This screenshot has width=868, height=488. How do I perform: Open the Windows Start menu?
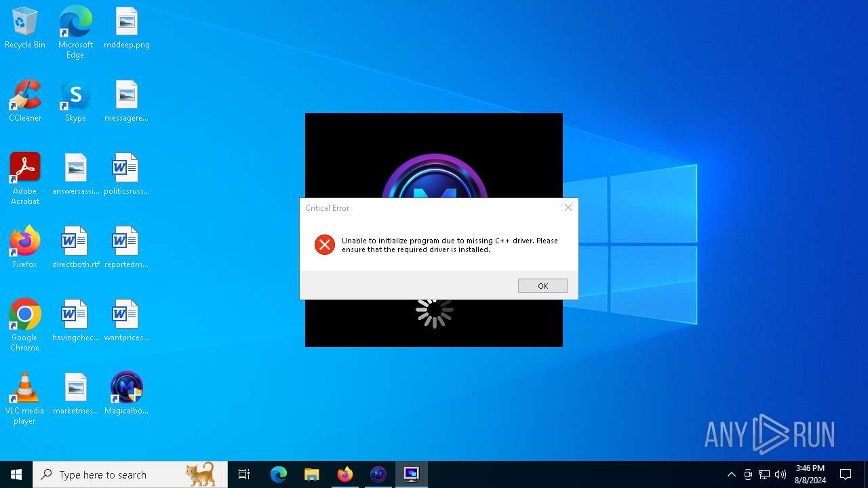click(x=16, y=474)
